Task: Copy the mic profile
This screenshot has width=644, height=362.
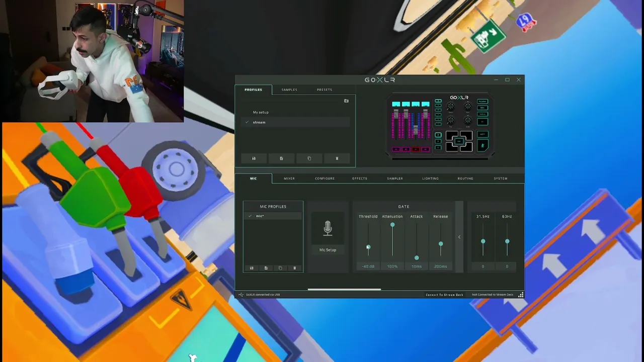Action: [x=280, y=268]
